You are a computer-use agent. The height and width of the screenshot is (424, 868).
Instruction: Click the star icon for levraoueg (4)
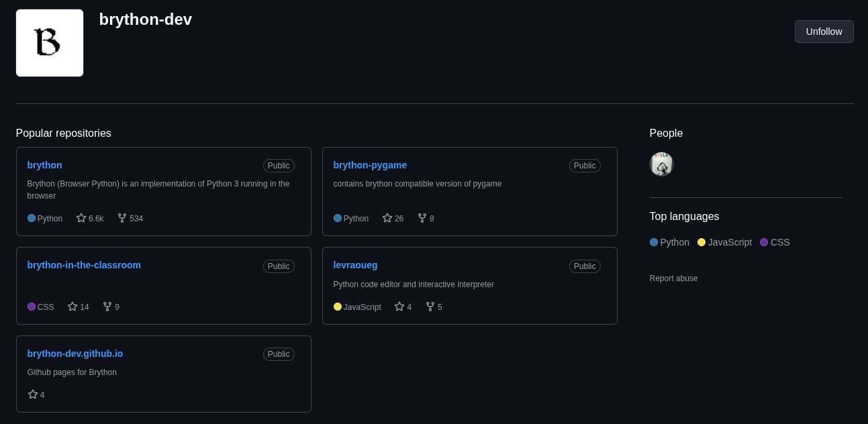pos(399,307)
